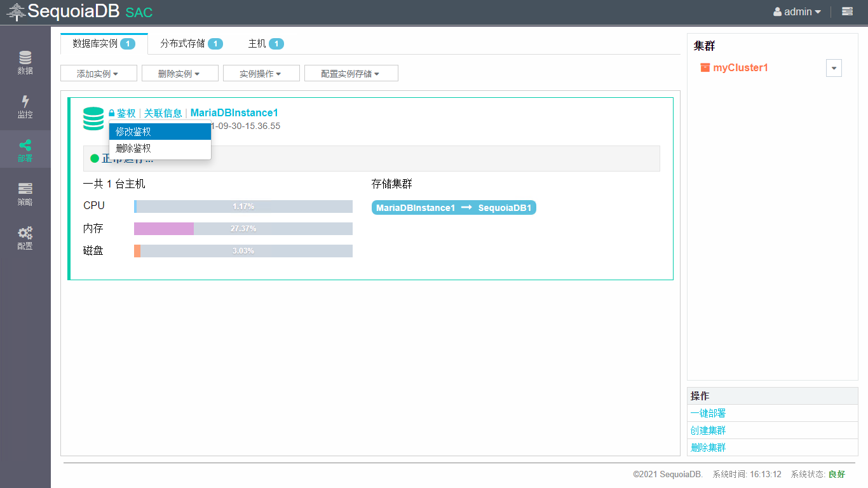Click the SequoiaDB tree logo
The height and width of the screenshot is (488, 868).
pyautogui.click(x=16, y=12)
